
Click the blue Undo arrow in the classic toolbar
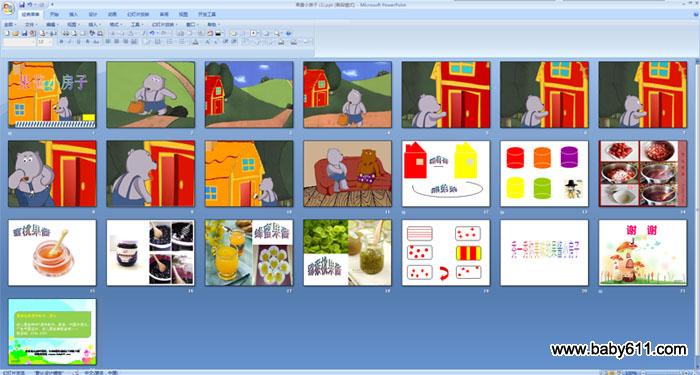(152, 33)
